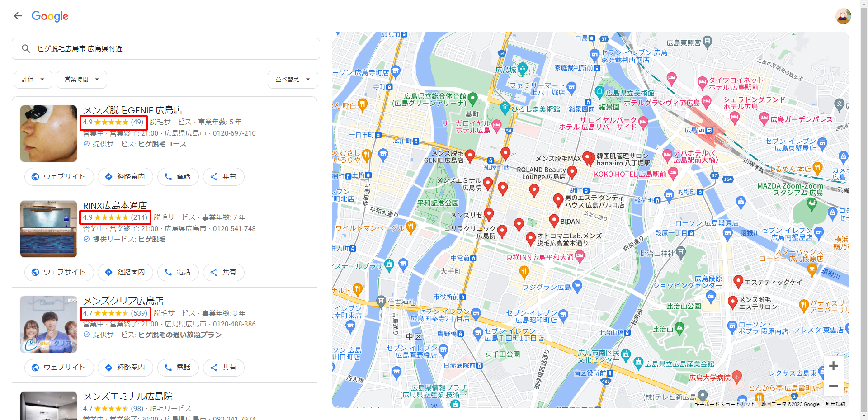Open the メンズクリア広島店 listing title
868x420 pixels.
123,301
